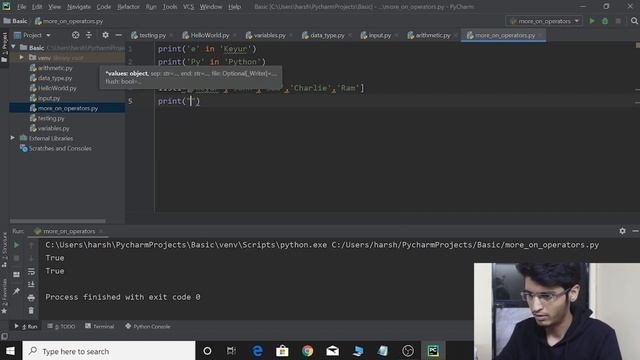Open Google Chrome from taskbar
Viewport: 640px width, 360px height.
point(307,351)
